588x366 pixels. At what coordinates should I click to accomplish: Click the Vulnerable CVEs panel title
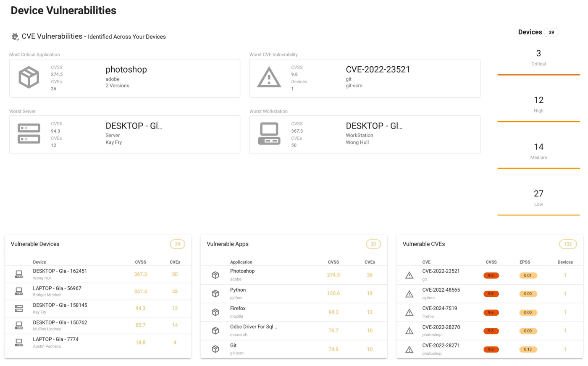424,244
